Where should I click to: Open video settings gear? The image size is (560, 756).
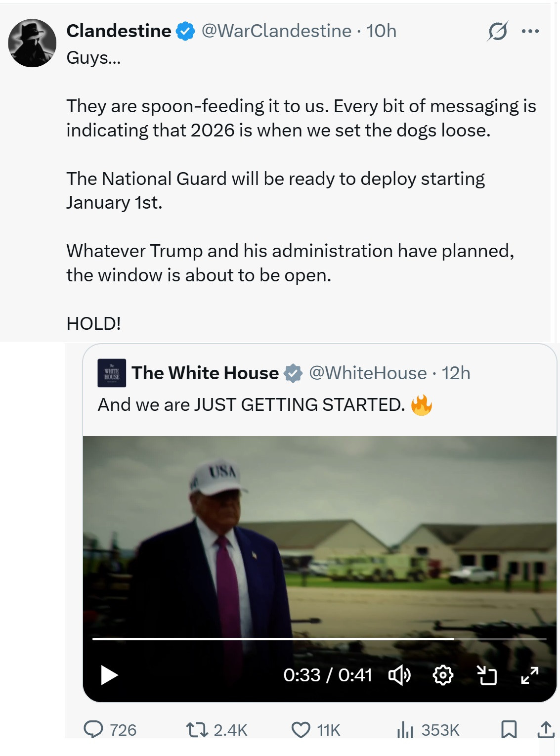click(x=443, y=675)
